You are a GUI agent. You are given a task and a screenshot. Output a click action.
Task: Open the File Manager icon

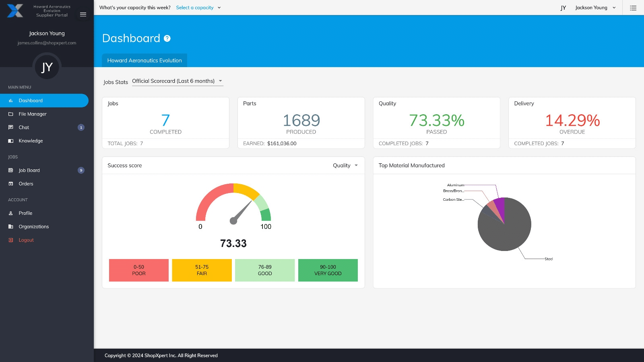tap(10, 114)
